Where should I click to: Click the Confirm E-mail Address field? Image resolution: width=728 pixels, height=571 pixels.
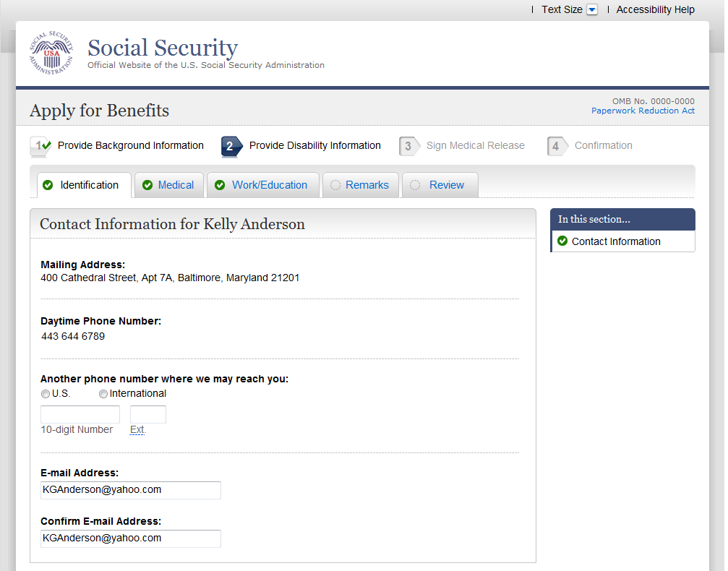(x=131, y=538)
